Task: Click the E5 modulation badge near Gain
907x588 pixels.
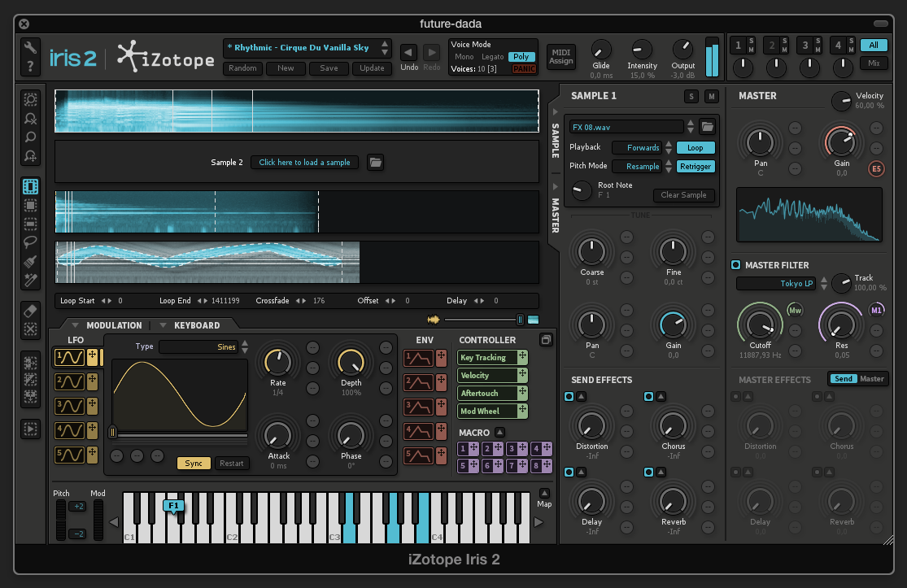Action: pos(876,169)
